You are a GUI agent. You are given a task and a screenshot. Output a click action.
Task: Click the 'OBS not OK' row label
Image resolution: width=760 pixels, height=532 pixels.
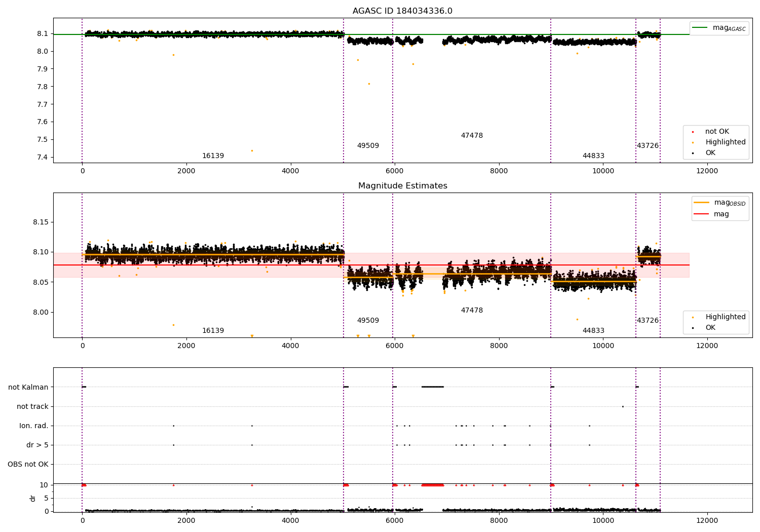pyautogui.click(x=28, y=464)
